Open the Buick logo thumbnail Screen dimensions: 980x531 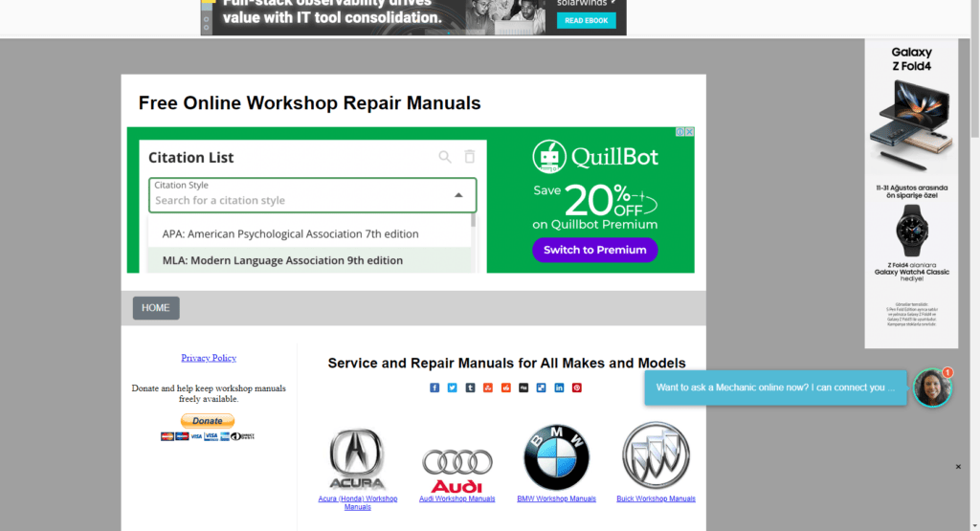click(656, 455)
